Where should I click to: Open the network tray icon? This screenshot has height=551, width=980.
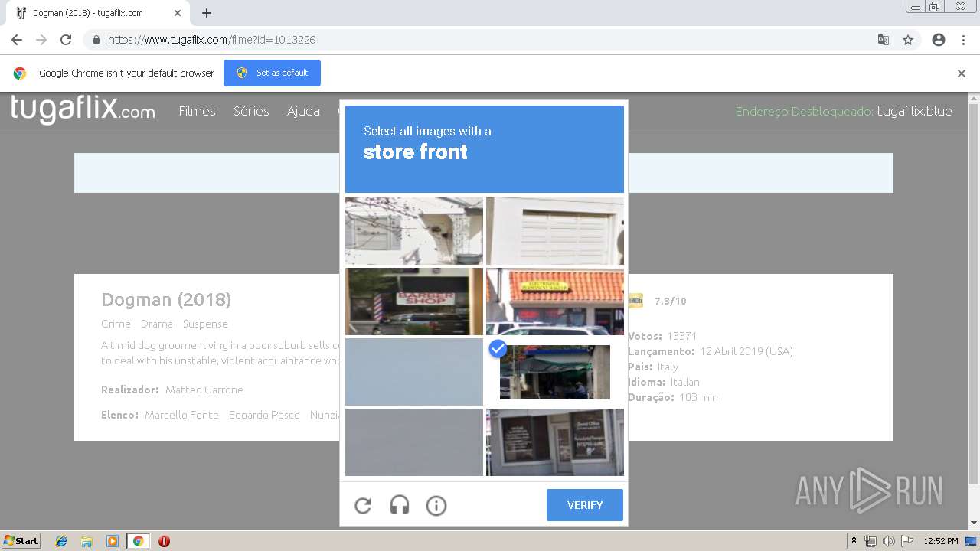point(871,541)
